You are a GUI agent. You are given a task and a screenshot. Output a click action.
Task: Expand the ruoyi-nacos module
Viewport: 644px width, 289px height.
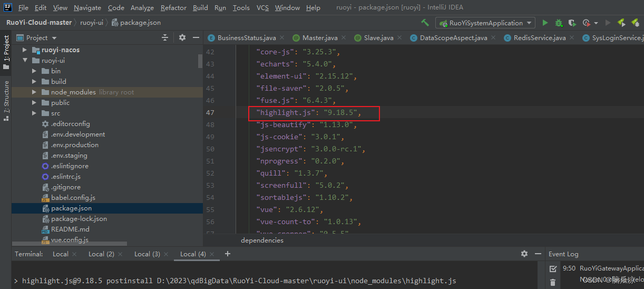click(x=24, y=50)
